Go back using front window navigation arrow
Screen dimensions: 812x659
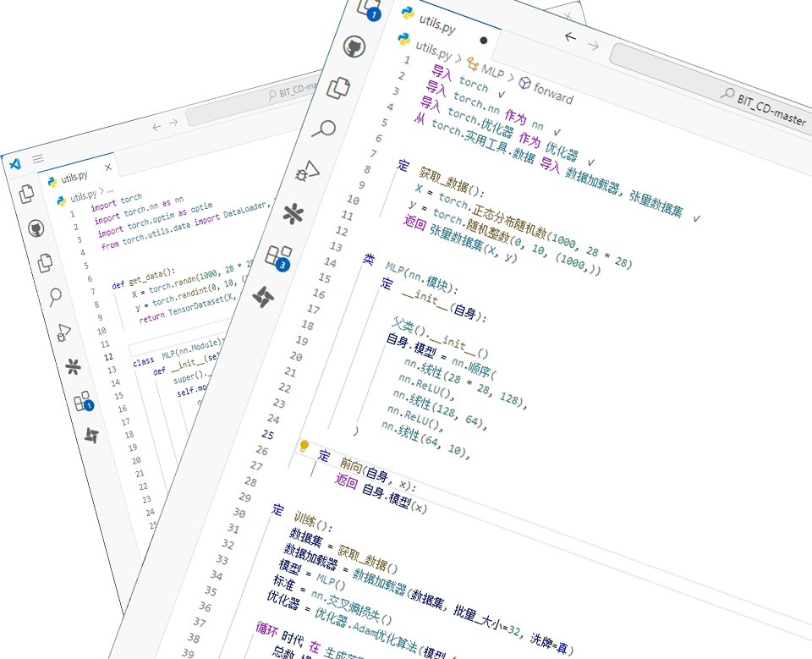570,36
